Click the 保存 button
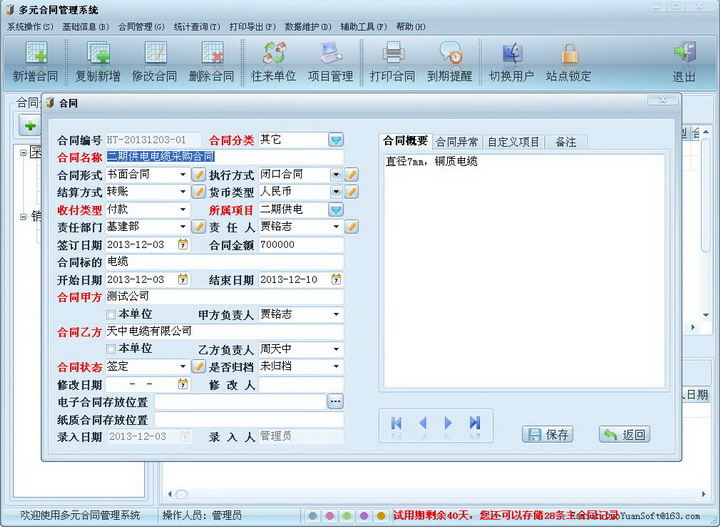 point(548,434)
